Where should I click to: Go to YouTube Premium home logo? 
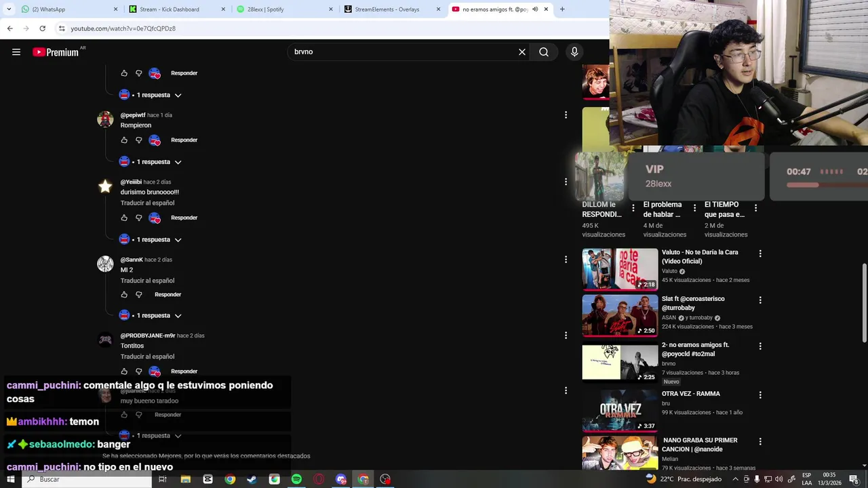[56, 52]
